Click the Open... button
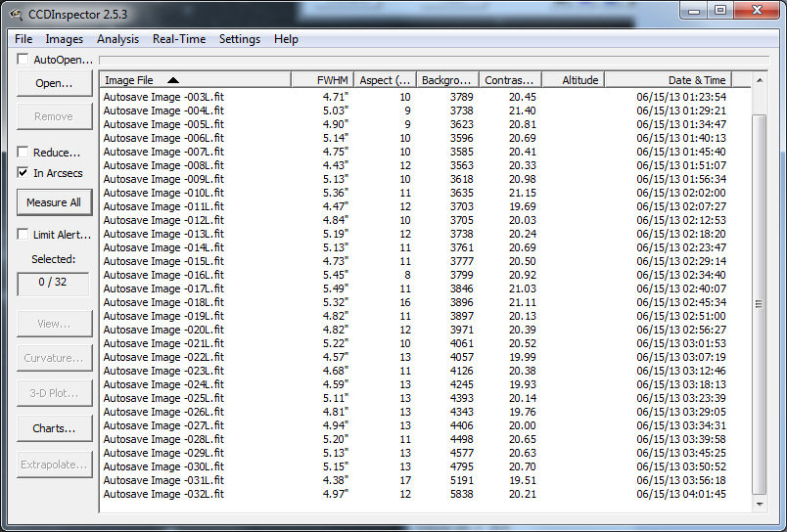 point(54,83)
